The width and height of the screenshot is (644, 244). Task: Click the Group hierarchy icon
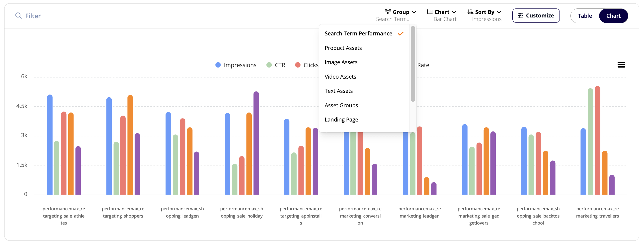pos(388,12)
